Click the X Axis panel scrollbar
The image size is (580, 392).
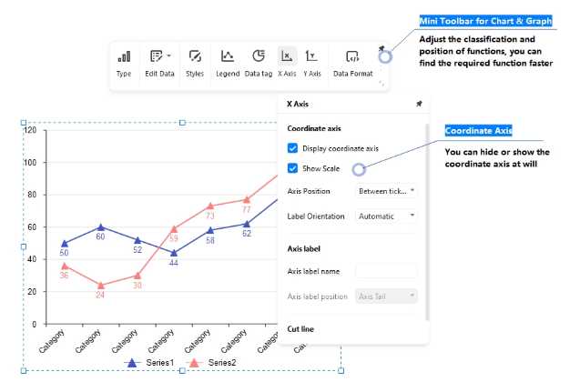pos(426,218)
